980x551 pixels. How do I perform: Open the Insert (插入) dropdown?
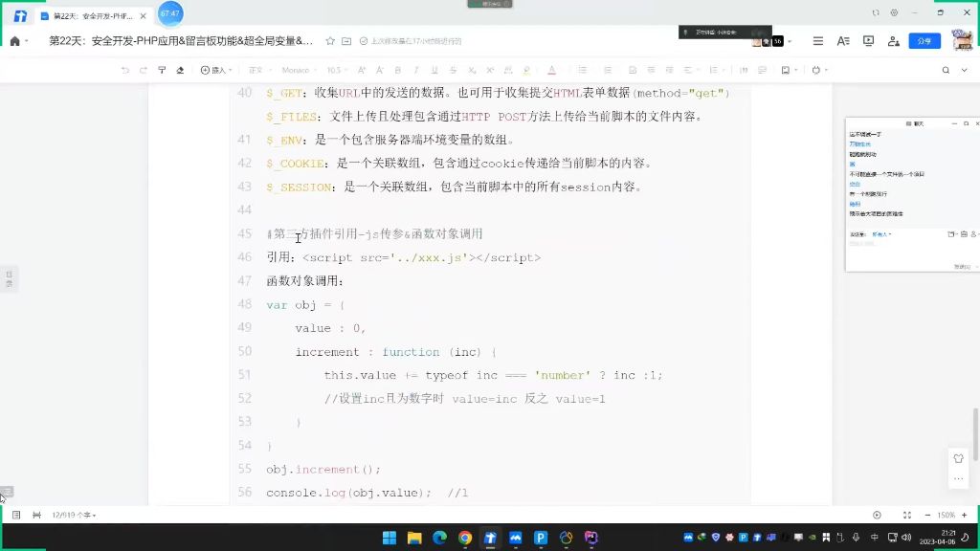(216, 70)
